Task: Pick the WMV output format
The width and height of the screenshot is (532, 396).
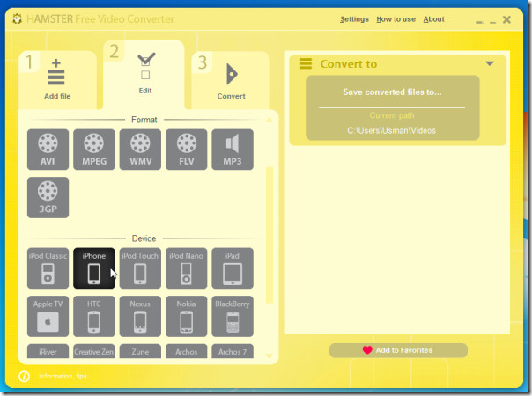Action: [140, 150]
